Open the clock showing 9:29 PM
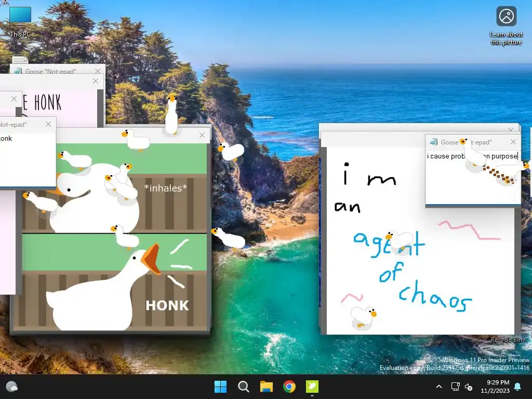This screenshot has height=399, width=532. pos(495,387)
